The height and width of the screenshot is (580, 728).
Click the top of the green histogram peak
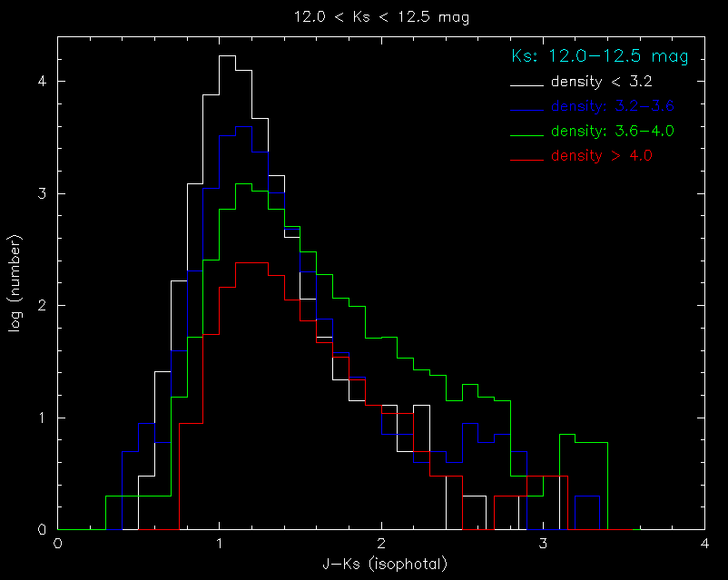[x=243, y=184]
